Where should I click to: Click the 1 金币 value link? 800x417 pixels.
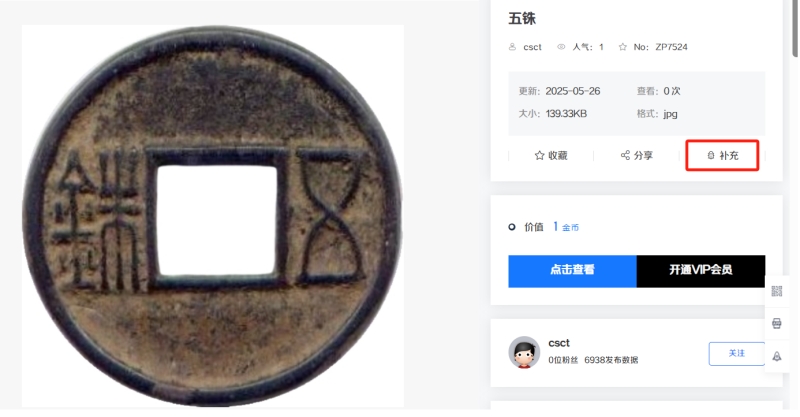[x=566, y=227]
